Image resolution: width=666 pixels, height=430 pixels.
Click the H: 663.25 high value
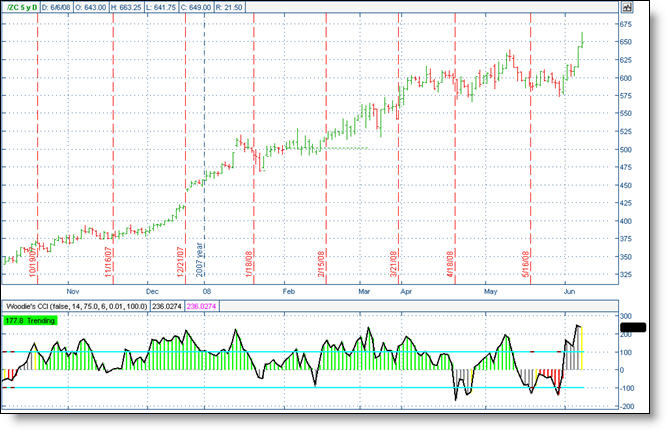pyautogui.click(x=126, y=8)
